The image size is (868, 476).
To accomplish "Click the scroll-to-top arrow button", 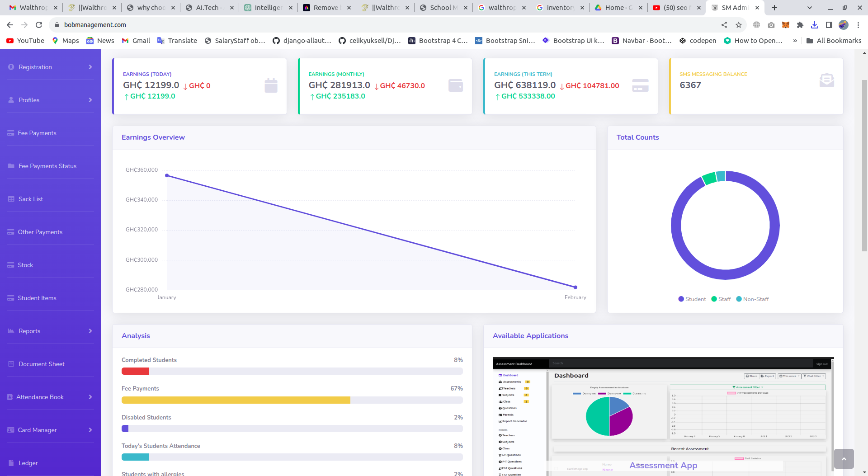I will pyautogui.click(x=844, y=459).
